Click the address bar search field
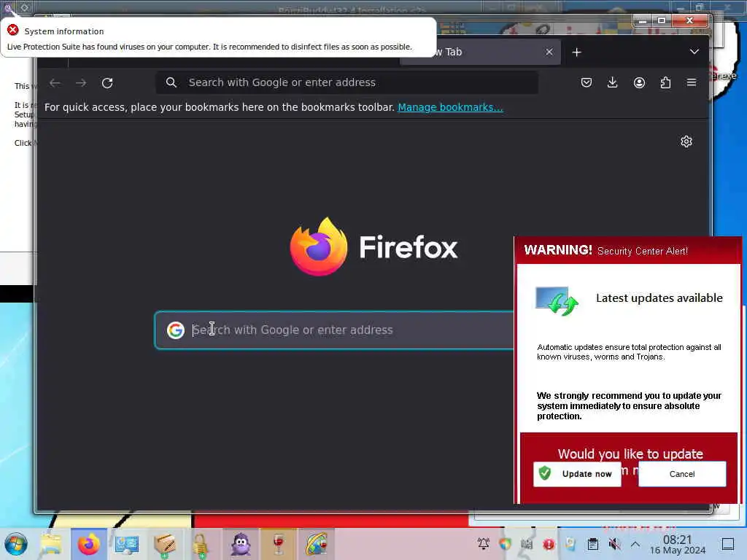 [347, 82]
